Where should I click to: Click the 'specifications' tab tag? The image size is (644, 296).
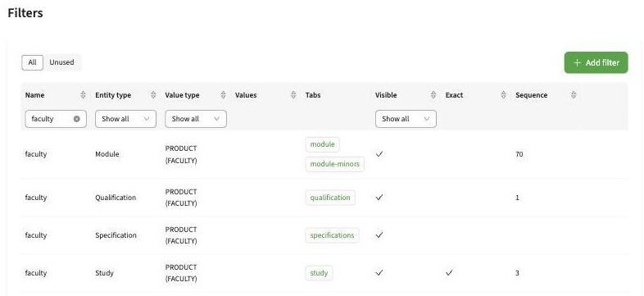coord(332,235)
